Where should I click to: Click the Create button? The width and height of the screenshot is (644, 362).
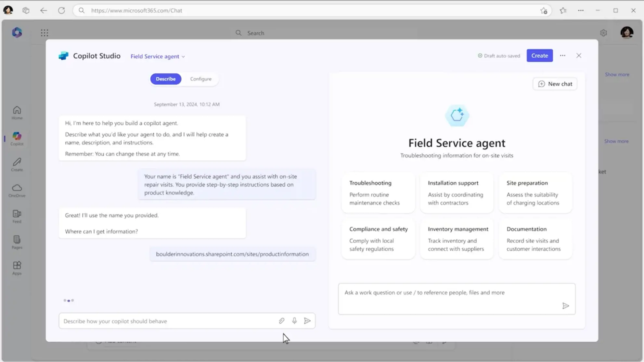[539, 56]
